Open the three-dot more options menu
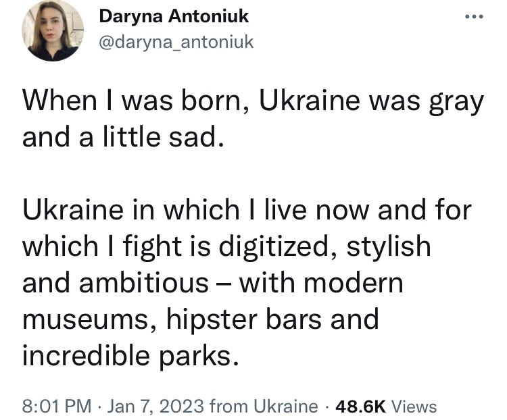 click(x=474, y=16)
